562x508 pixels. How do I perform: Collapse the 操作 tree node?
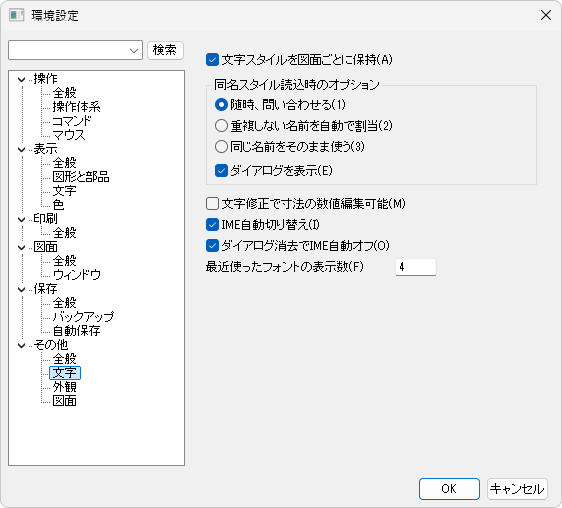[x=22, y=79]
